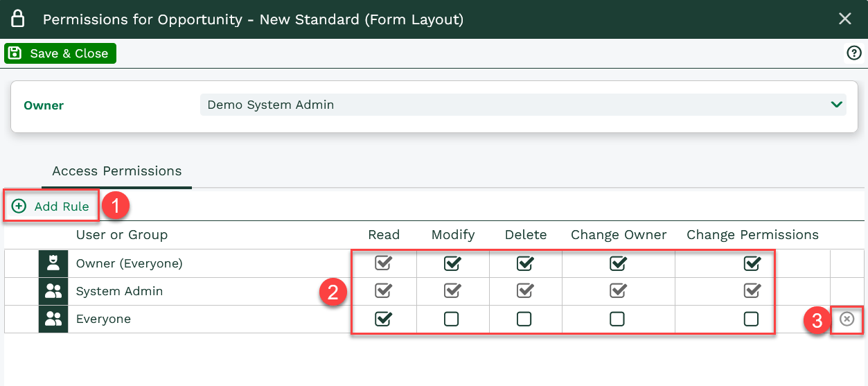Select the 'System Admin' row name

pyautogui.click(x=119, y=291)
